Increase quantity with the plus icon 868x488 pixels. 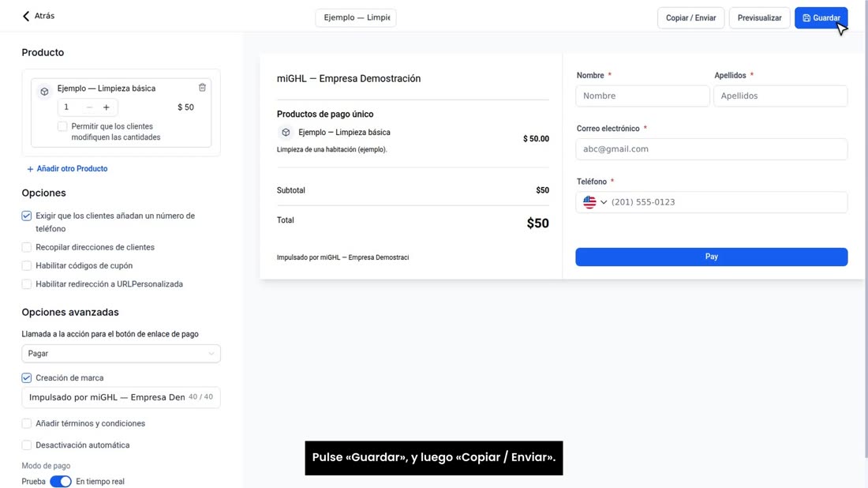pos(107,107)
